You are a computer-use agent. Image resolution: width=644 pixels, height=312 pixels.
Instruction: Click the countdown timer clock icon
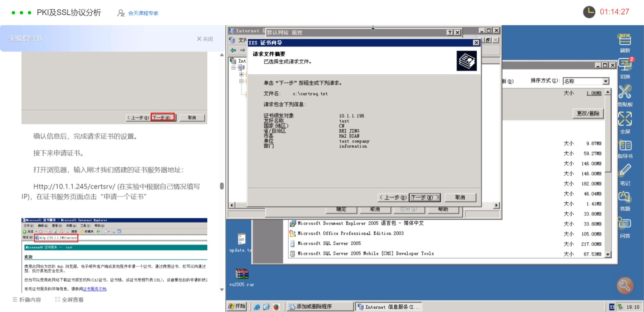pyautogui.click(x=589, y=12)
